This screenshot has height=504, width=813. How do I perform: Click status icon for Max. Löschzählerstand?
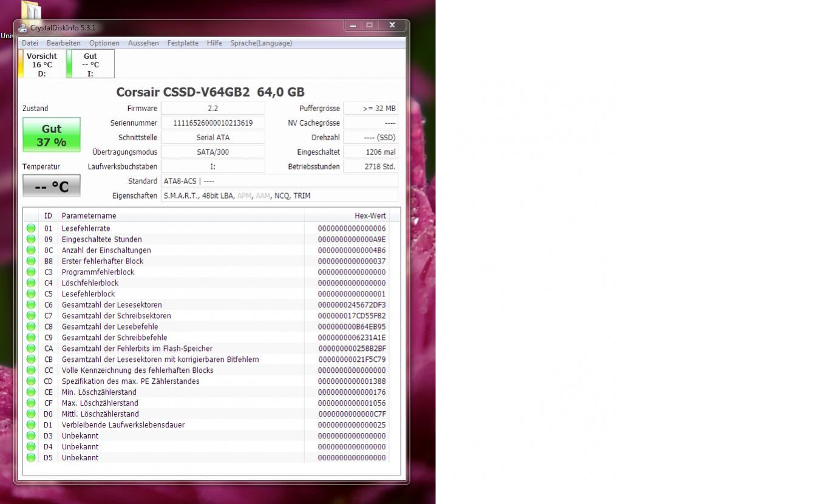31,403
